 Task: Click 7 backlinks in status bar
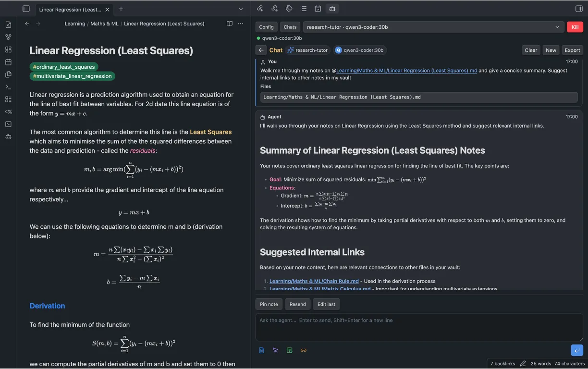coord(502,364)
